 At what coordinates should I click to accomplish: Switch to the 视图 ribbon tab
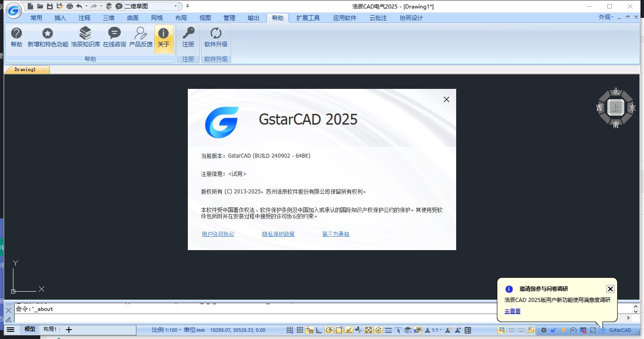click(x=205, y=18)
